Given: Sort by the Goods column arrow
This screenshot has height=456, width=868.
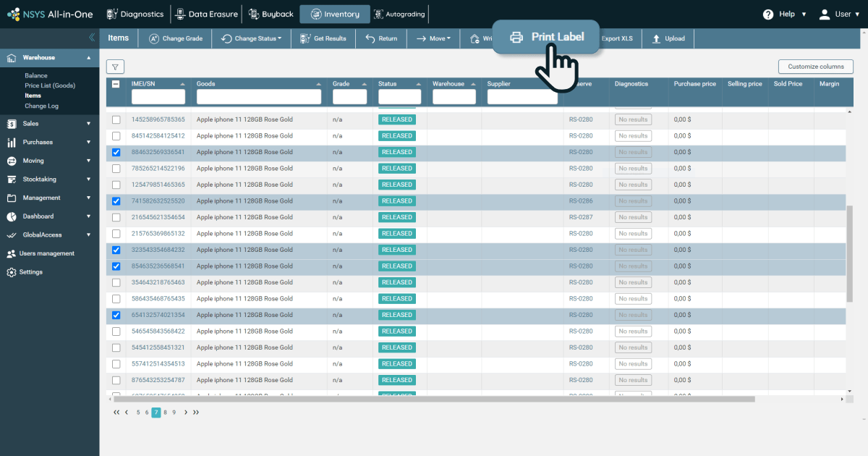Looking at the screenshot, I should [318, 84].
